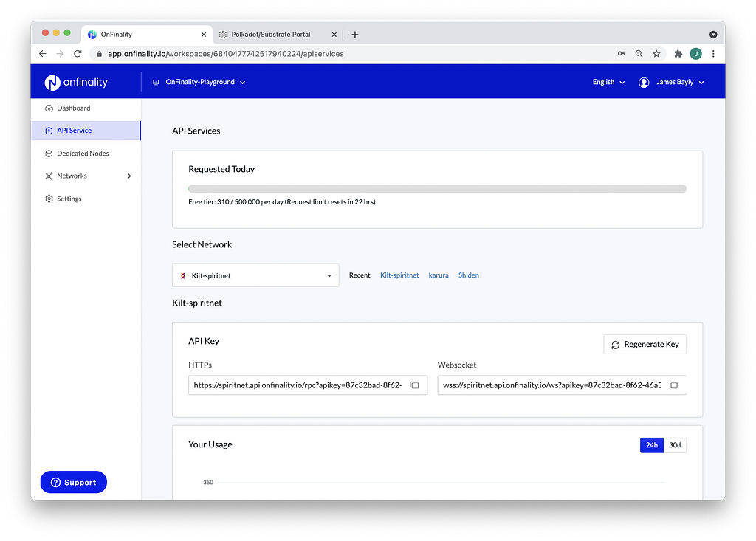The image size is (756, 541).
Task: Open the English language dropdown
Action: pyautogui.click(x=608, y=82)
